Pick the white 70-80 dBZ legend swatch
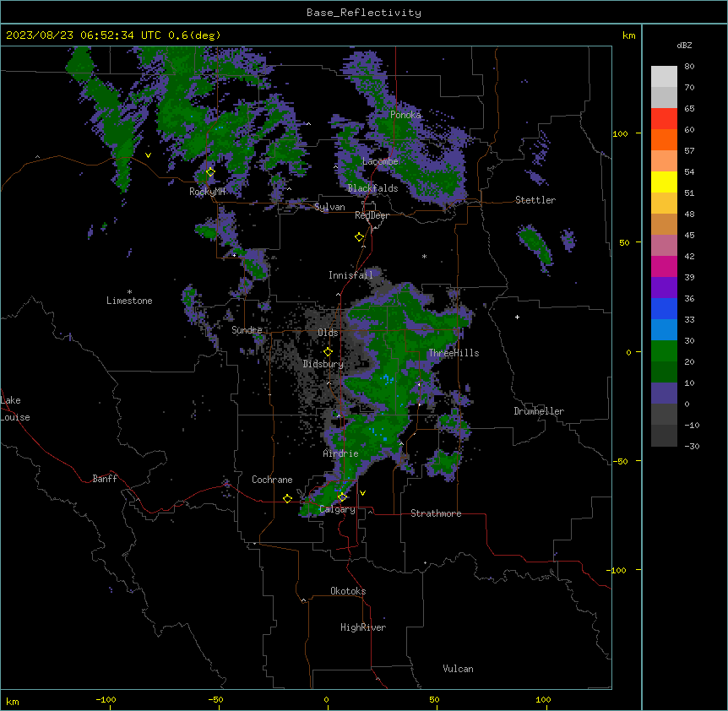 tap(664, 77)
